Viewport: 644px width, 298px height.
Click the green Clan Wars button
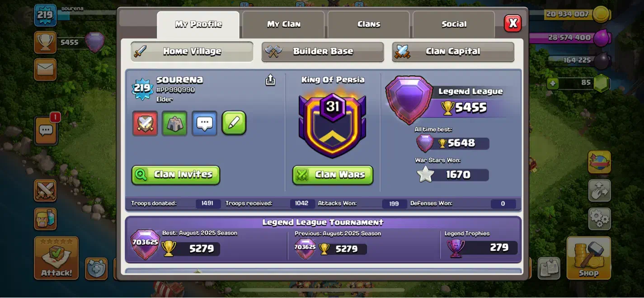click(333, 175)
